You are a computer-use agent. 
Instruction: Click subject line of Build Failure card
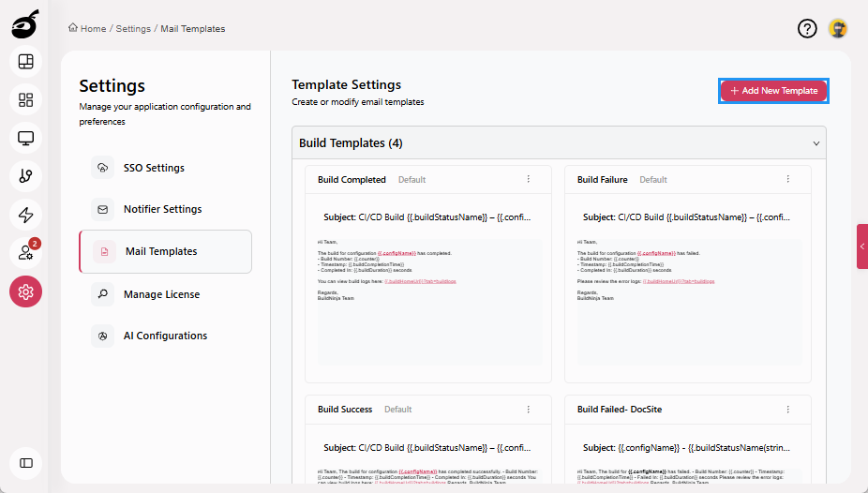coord(686,217)
